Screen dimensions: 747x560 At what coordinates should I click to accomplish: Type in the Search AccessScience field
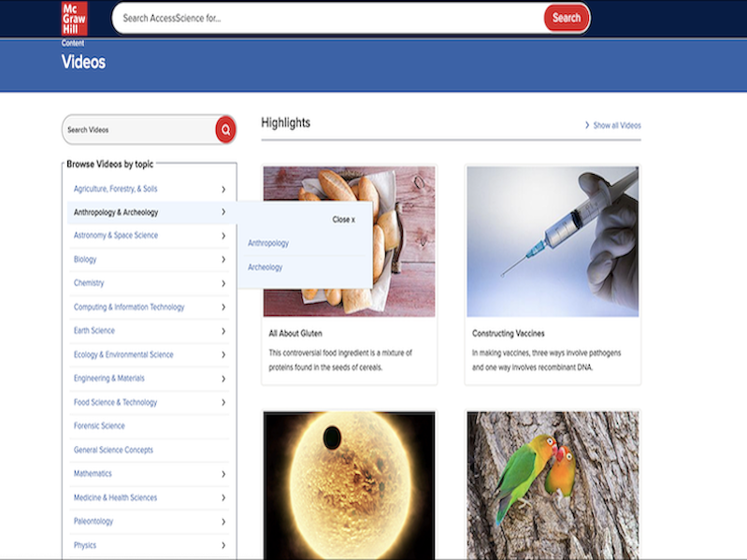pyautogui.click(x=327, y=18)
